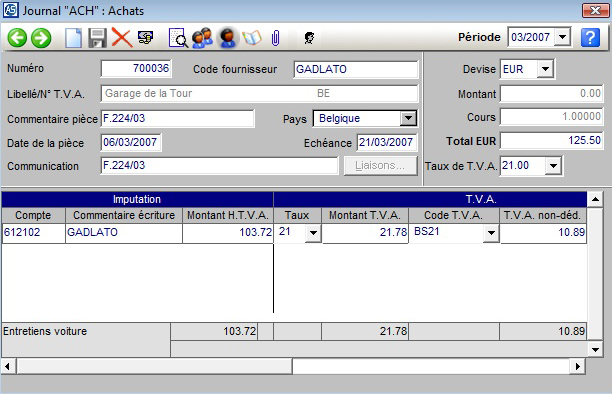
Task: Click the Code T.V.A. column header
Action: pos(454,215)
